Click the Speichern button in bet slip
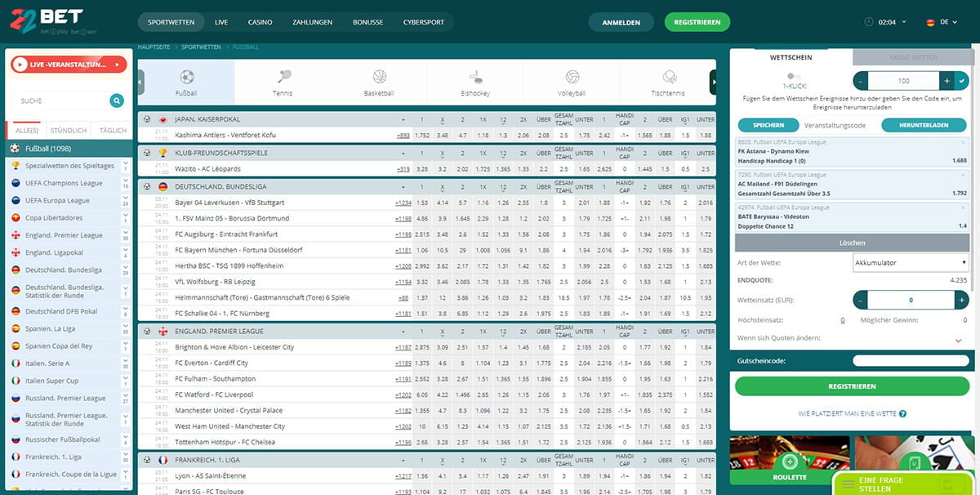The width and height of the screenshot is (980, 495). coord(768,125)
